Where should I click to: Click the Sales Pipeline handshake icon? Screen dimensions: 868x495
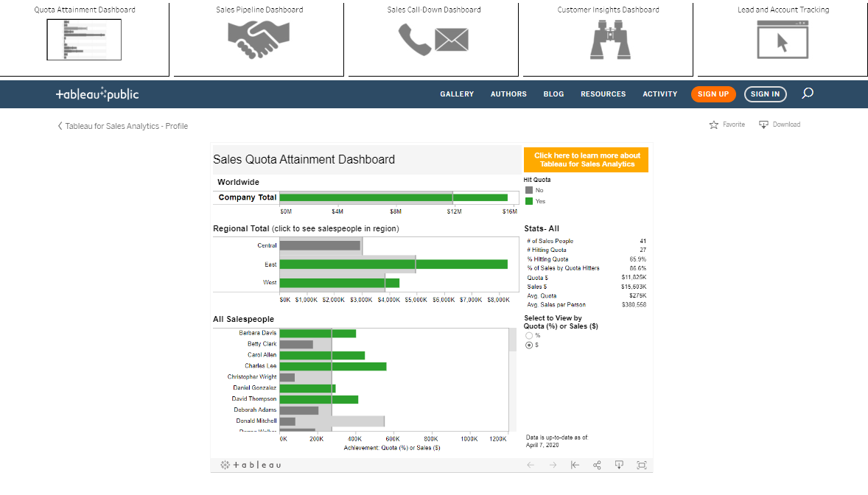click(259, 39)
